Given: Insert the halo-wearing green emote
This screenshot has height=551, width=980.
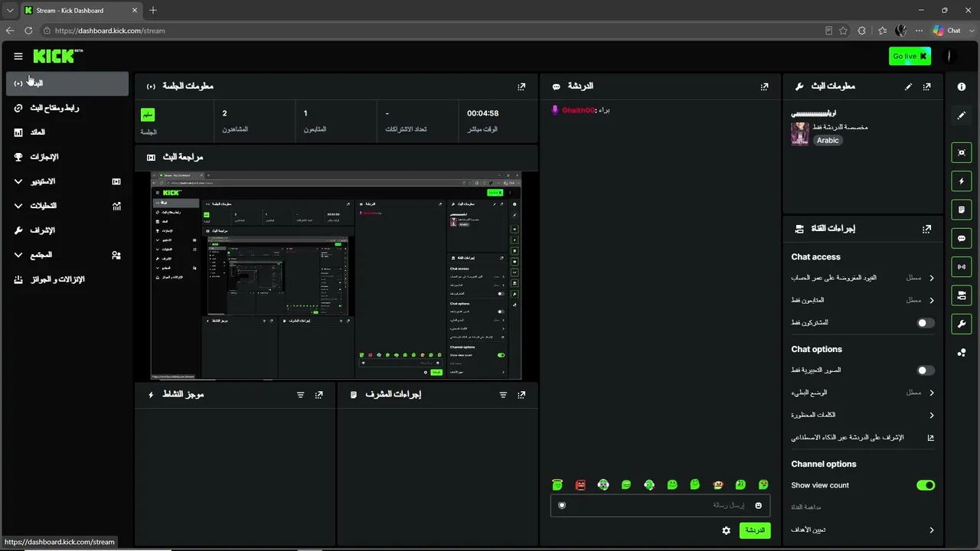Looking at the screenshot, I should (557, 484).
